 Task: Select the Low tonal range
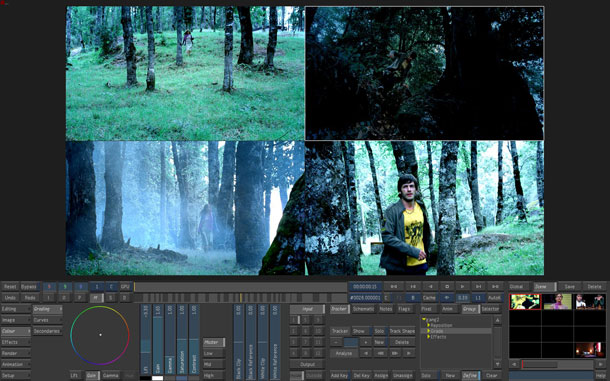(213, 353)
